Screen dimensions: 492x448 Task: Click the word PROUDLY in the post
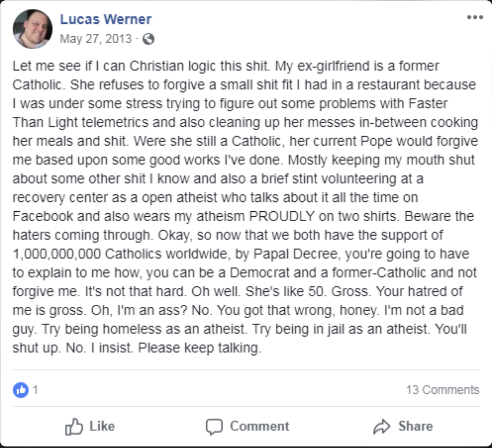[x=282, y=216]
